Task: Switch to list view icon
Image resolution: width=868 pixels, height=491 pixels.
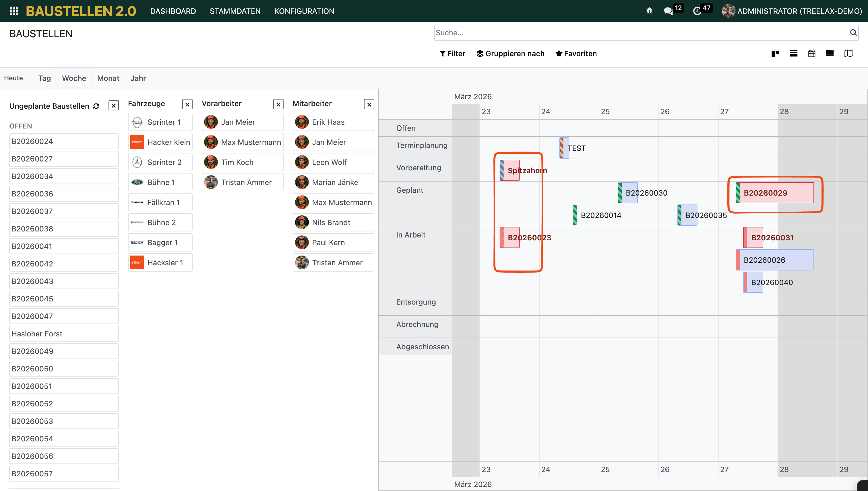Action: (x=793, y=53)
